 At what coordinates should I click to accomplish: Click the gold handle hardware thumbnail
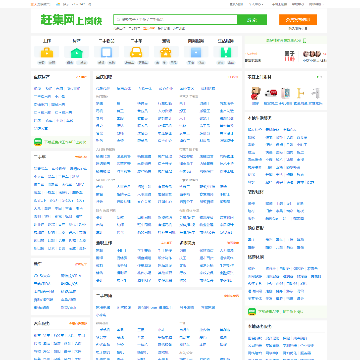coord(300,94)
